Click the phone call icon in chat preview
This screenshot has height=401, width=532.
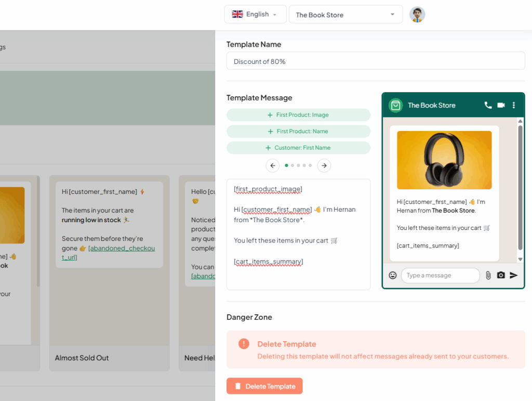click(488, 105)
